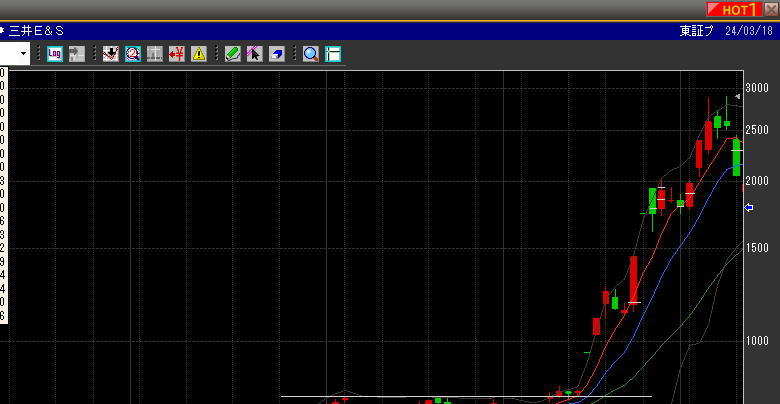Click the red magnifier icon with number 2
780x404 pixels.
[x=133, y=53]
